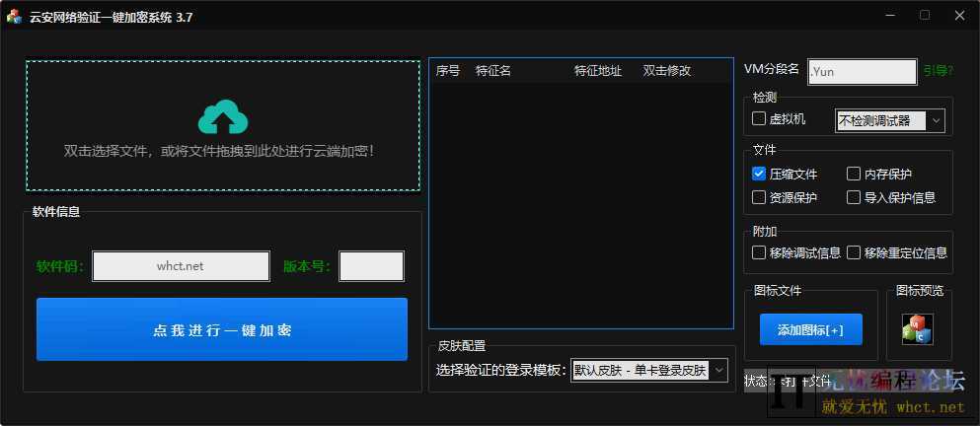Check the 导入保护信息 option

[x=854, y=197]
